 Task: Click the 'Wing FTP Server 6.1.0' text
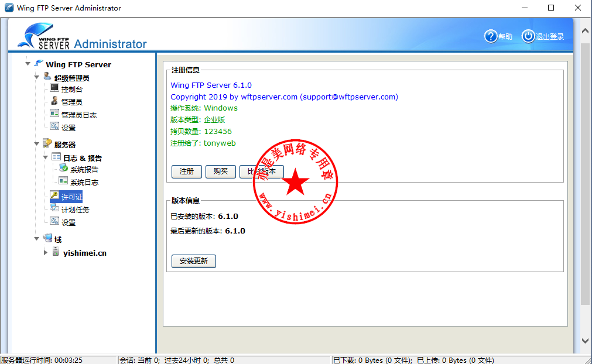(x=211, y=85)
